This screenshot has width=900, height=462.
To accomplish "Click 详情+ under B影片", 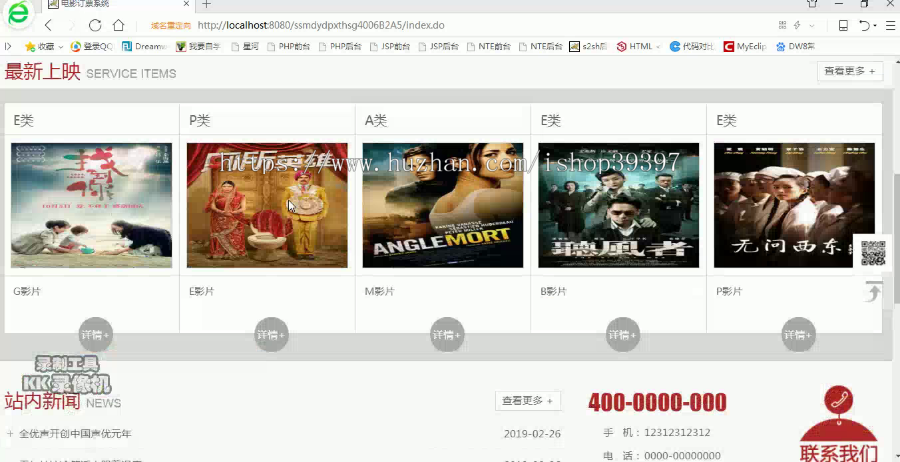I will (x=623, y=335).
